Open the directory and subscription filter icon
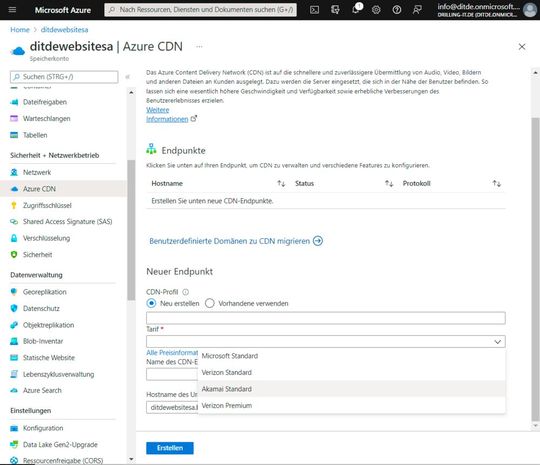Viewport: 540px width, 465px height. (335, 10)
